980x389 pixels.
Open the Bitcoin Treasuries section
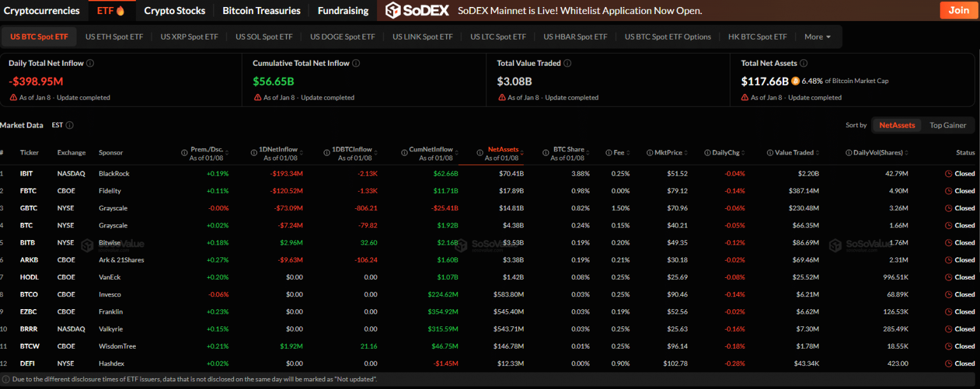[262, 11]
